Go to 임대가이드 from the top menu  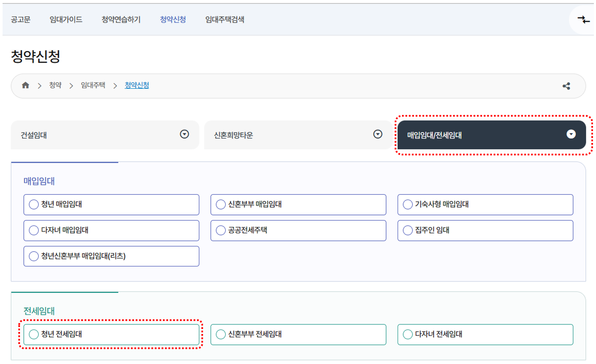point(66,19)
